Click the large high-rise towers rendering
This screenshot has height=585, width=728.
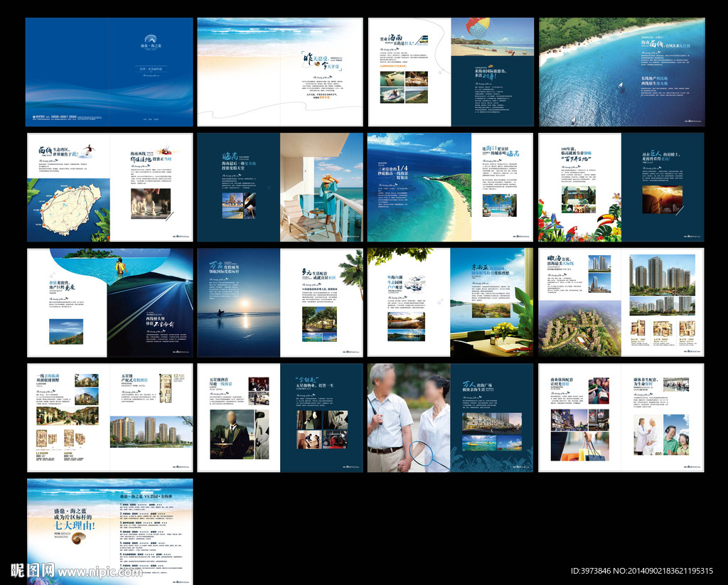[662, 275]
